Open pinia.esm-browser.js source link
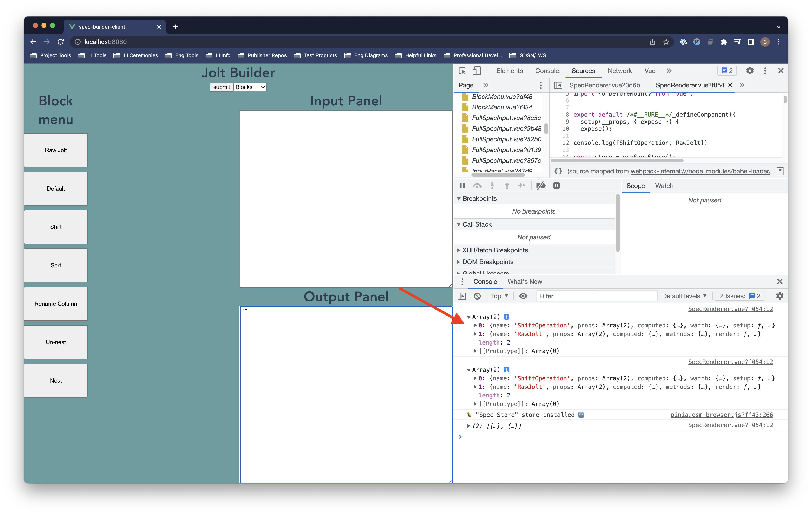812x515 pixels. coord(721,415)
